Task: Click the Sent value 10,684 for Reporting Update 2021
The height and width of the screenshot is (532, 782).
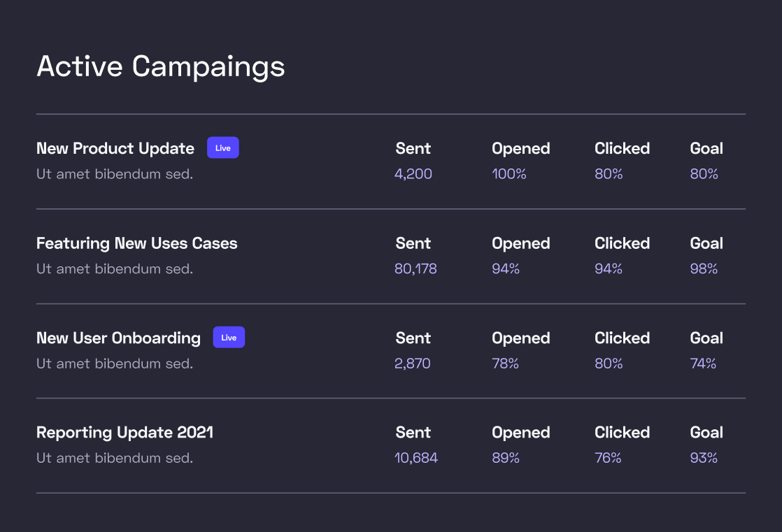Action: click(x=415, y=458)
